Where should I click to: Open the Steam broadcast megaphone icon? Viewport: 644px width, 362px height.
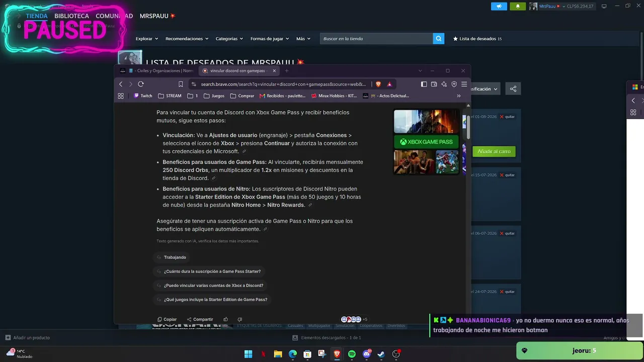click(499, 6)
